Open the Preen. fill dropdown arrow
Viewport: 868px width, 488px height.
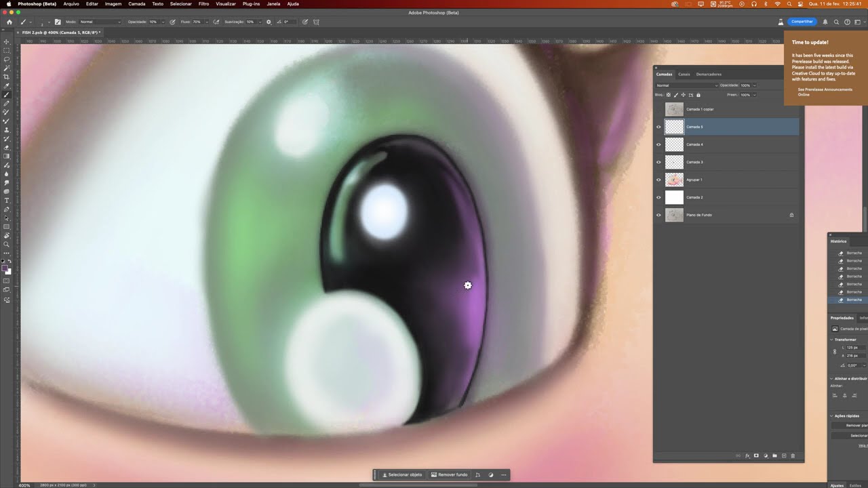point(755,95)
